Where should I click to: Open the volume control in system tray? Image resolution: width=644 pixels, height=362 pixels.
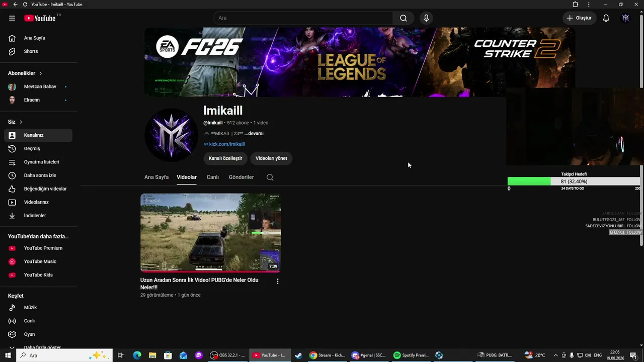tap(588, 355)
